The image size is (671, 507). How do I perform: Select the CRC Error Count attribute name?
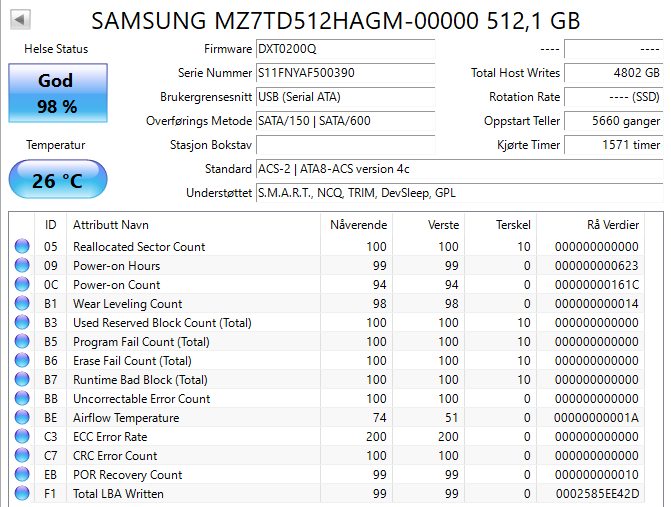point(115,456)
